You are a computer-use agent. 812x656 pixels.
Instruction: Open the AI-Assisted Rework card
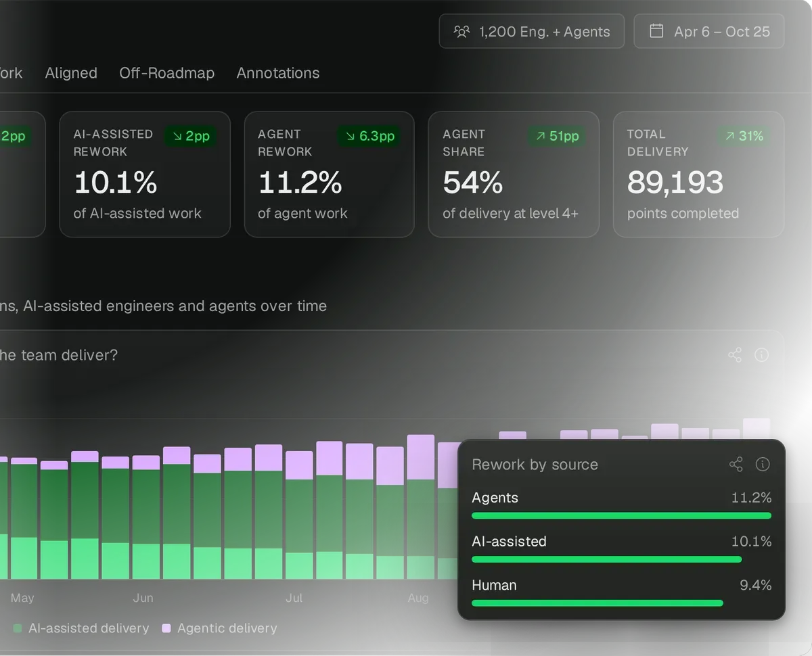[x=145, y=174]
